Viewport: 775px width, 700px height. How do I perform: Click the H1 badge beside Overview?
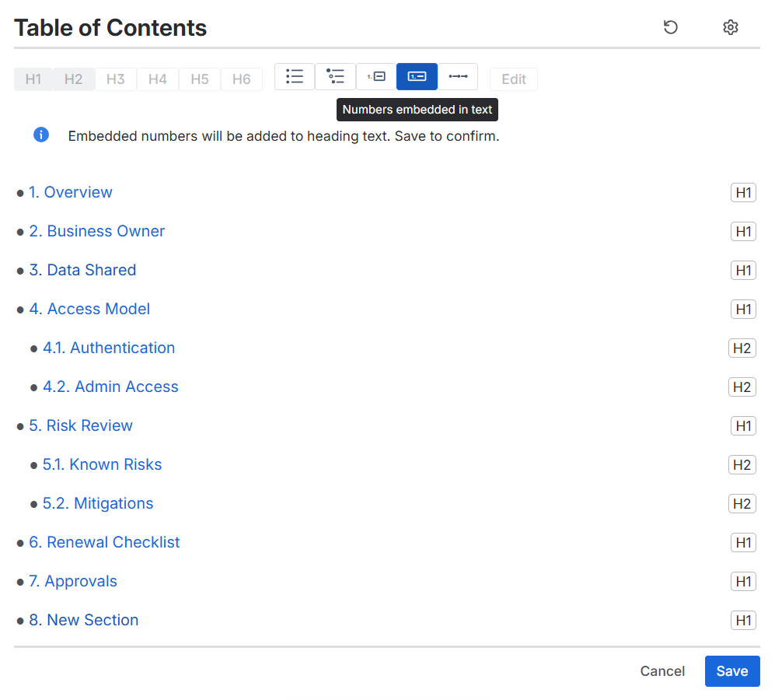(743, 192)
